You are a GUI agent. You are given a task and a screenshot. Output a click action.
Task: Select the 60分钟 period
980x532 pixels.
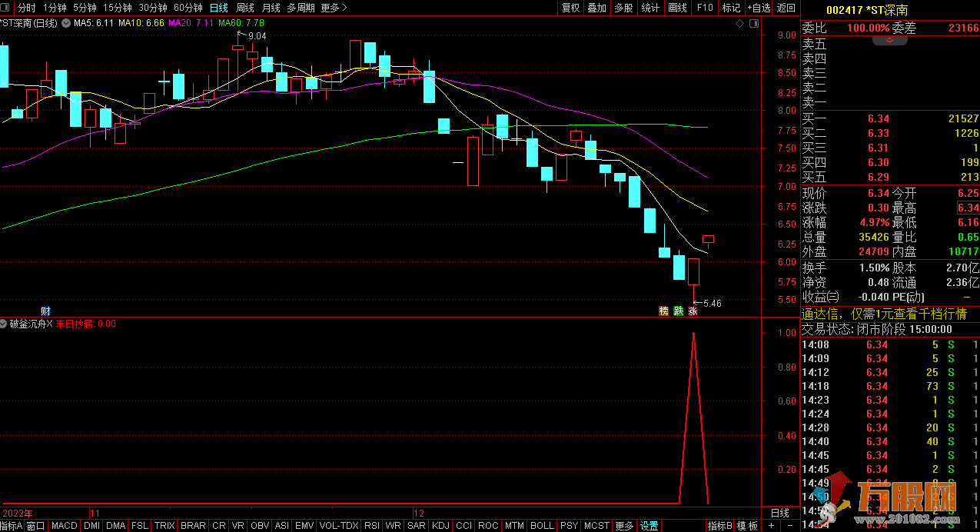(188, 8)
